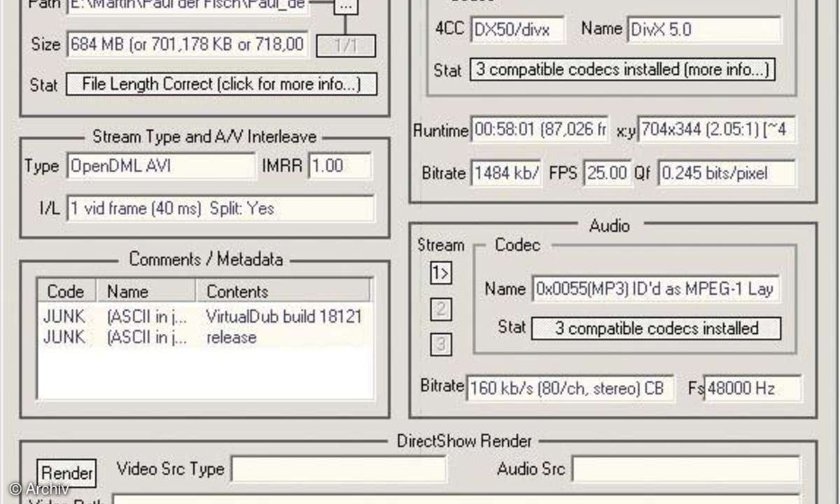The image size is (840, 504).
Task: Click the DirectShow Render button
Action: [66, 472]
